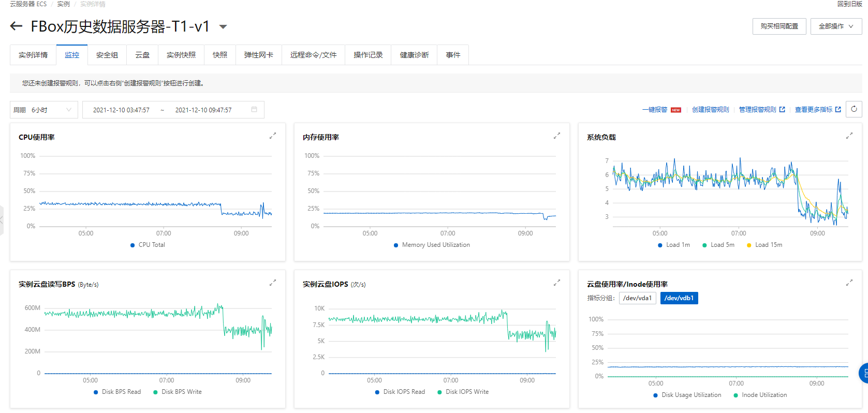Image resolution: width=868 pixels, height=413 pixels.
Task: Click 云服务器 ECS breadcrumb link
Action: (x=28, y=4)
